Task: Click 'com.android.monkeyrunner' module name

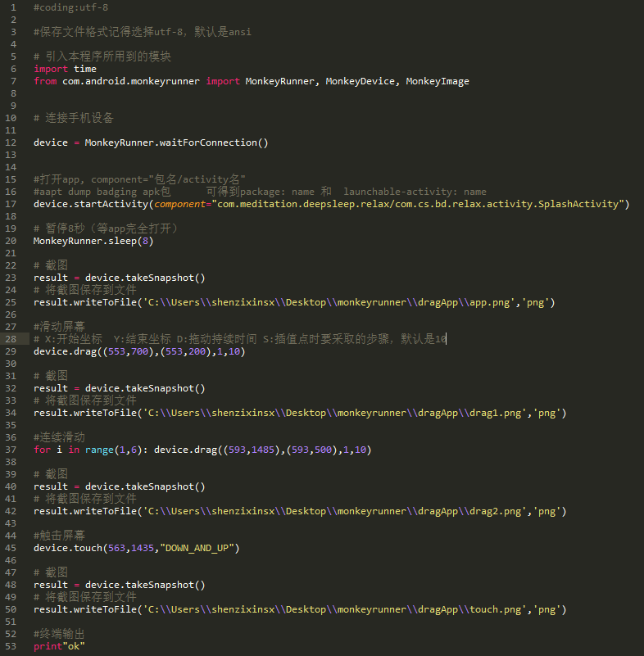Action: click(x=131, y=81)
